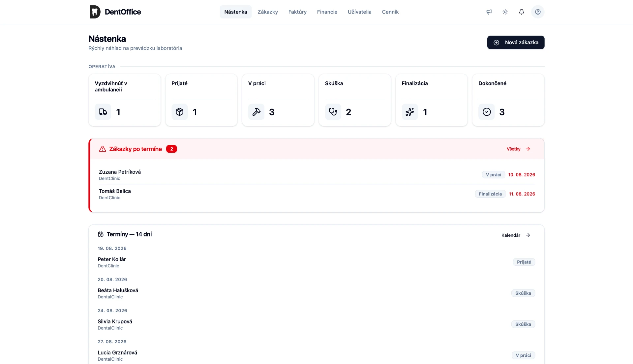Image resolution: width=633 pixels, height=364 pixels.
Task: Click the checkmark icon in Dokončené card
Action: pyautogui.click(x=487, y=112)
